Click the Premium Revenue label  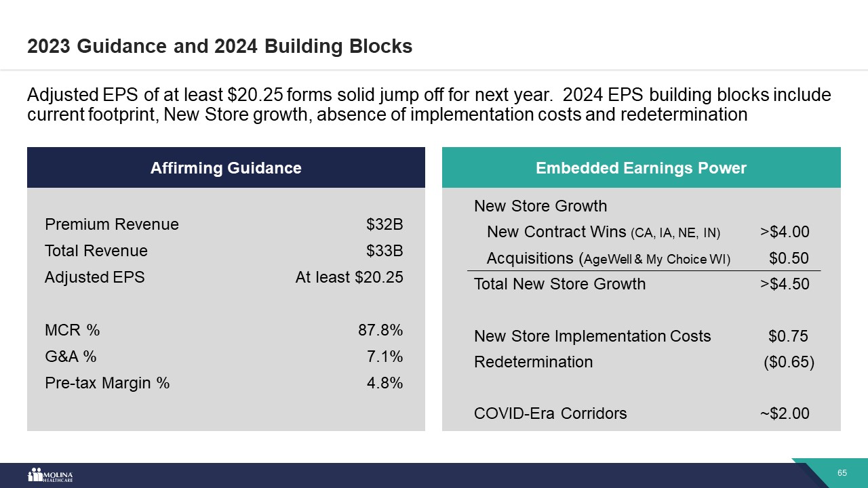tap(112, 224)
